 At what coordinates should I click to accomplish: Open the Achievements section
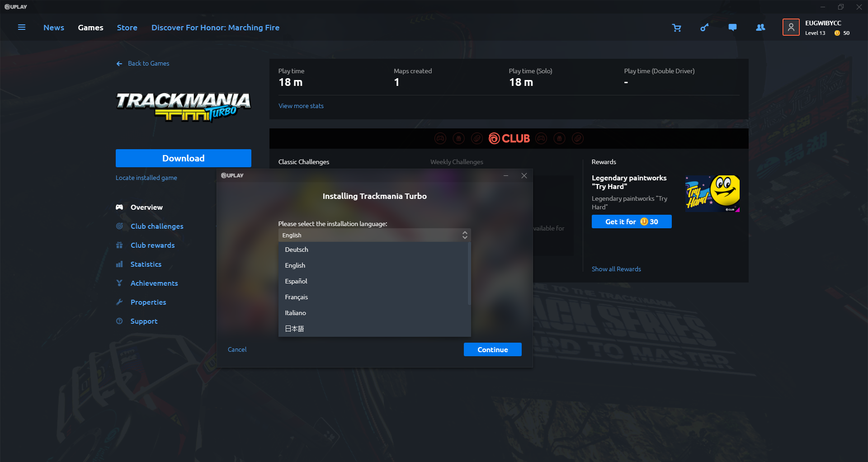[x=154, y=283]
